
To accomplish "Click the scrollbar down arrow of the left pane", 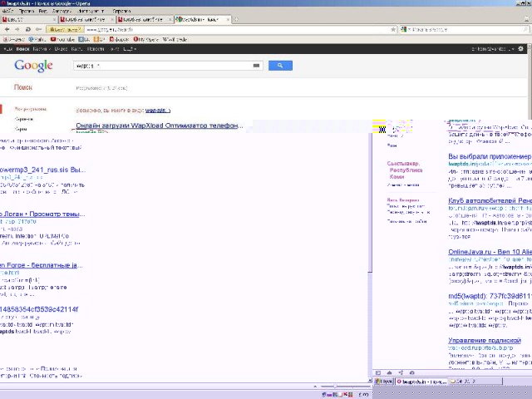I will click(x=370, y=381).
